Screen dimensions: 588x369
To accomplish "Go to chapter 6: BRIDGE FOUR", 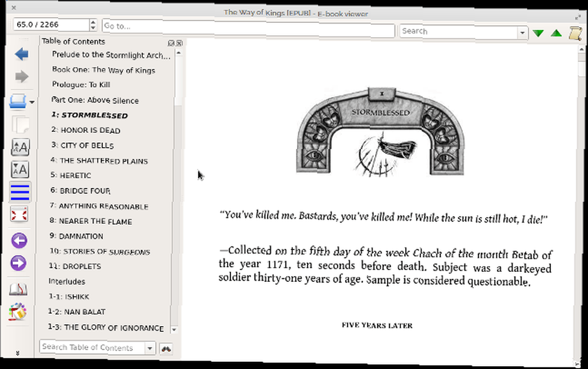I will 80,191.
